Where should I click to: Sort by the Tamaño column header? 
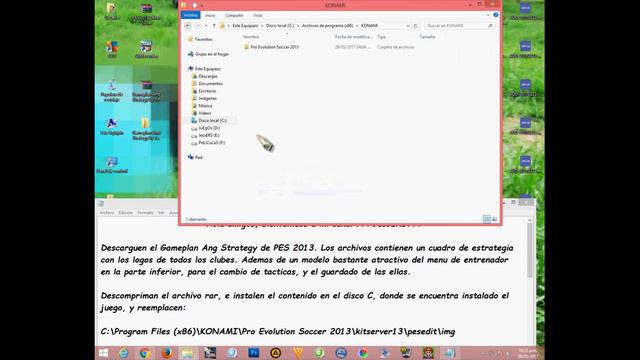click(x=427, y=37)
